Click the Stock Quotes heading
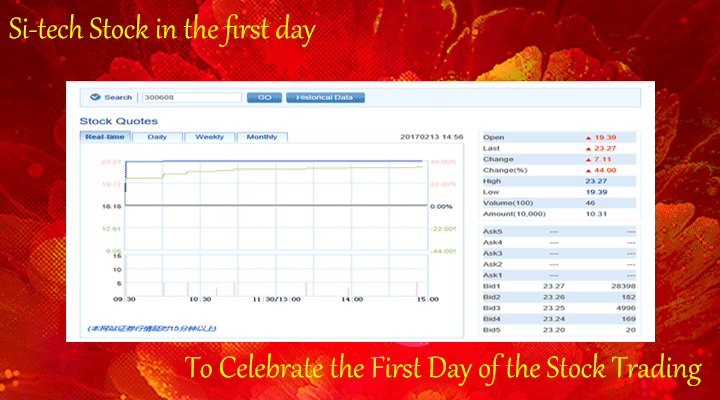The image size is (720, 400). (x=118, y=121)
